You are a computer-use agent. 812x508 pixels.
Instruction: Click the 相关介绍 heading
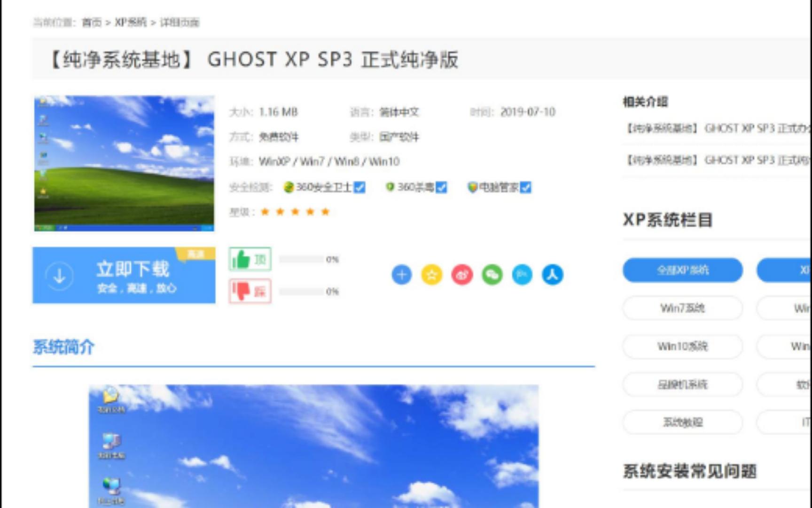pyautogui.click(x=645, y=102)
